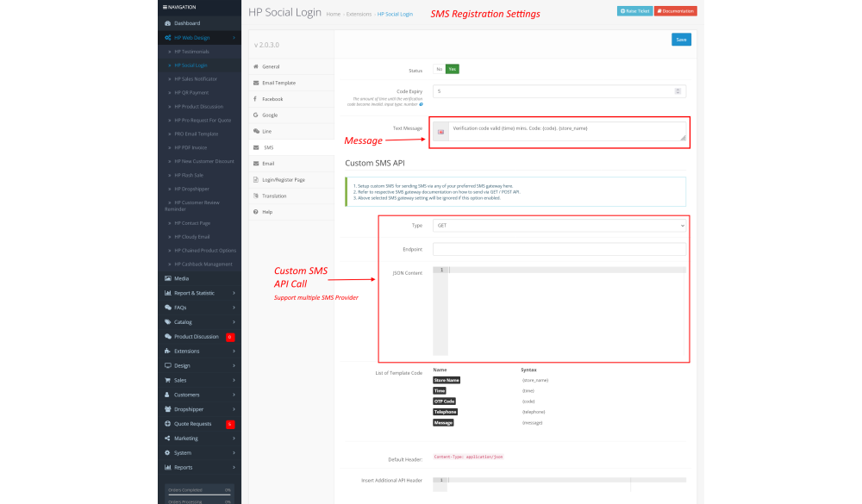Click the Quote Requests icon
Screen dimensions: 862x504
click(168, 424)
